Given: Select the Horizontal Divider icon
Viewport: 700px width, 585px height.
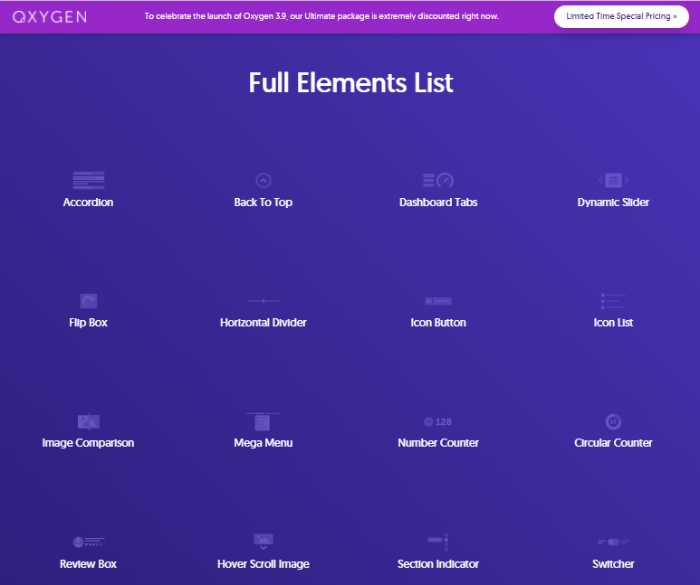Looking at the screenshot, I should coord(263,301).
